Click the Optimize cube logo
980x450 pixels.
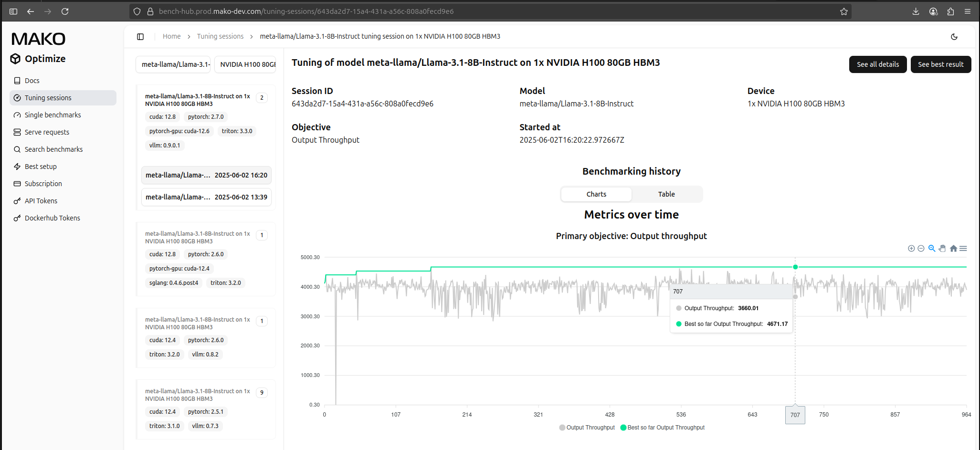[15, 59]
